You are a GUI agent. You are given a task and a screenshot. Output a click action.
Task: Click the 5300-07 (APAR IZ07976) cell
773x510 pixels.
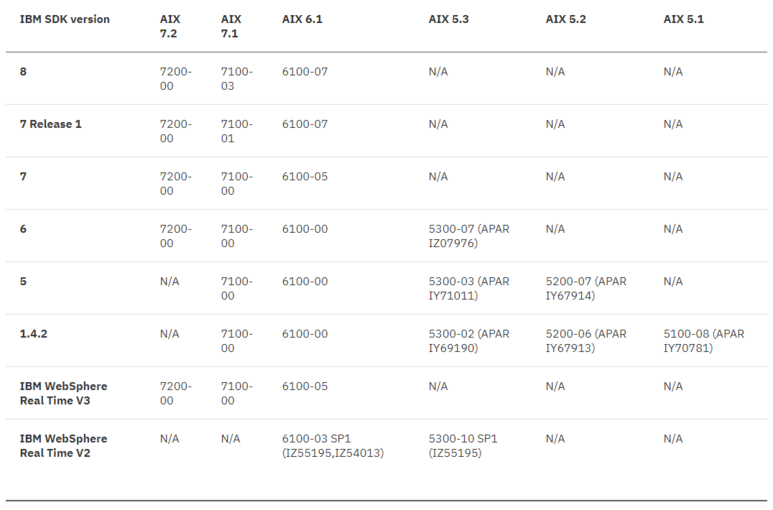coord(469,236)
